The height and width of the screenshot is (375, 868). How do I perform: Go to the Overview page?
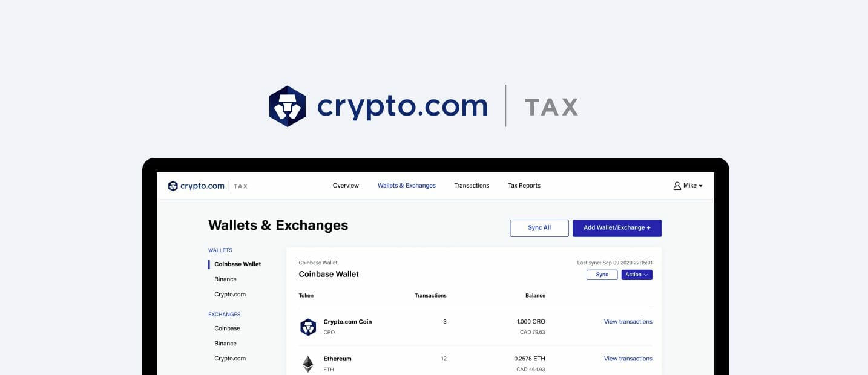point(346,186)
